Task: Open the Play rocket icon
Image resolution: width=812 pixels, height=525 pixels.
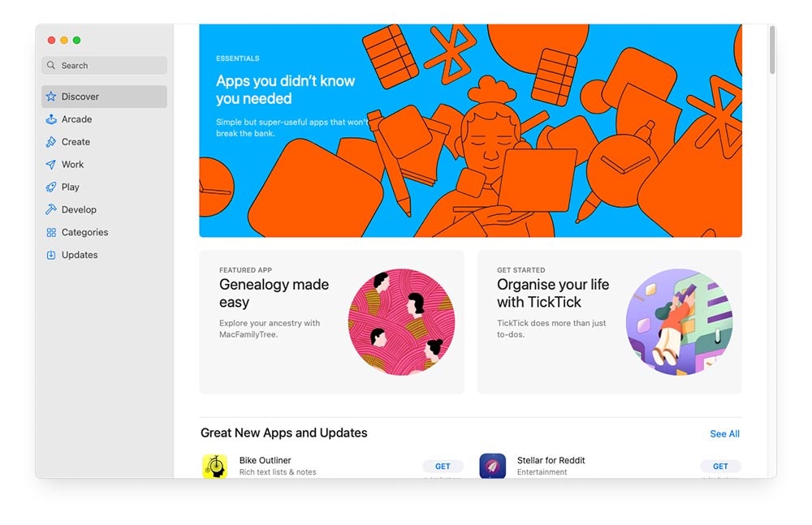Action: point(50,187)
